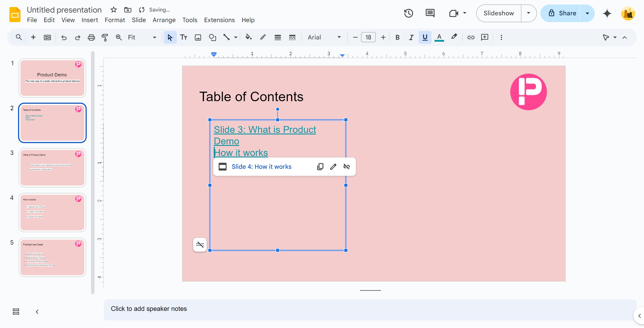
Task: Select the line tool
Action: click(x=227, y=37)
